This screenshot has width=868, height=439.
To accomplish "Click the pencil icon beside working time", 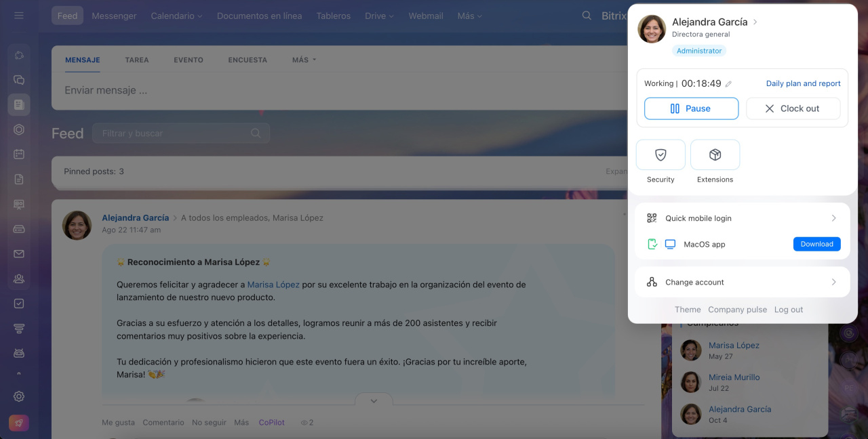I will click(x=728, y=84).
